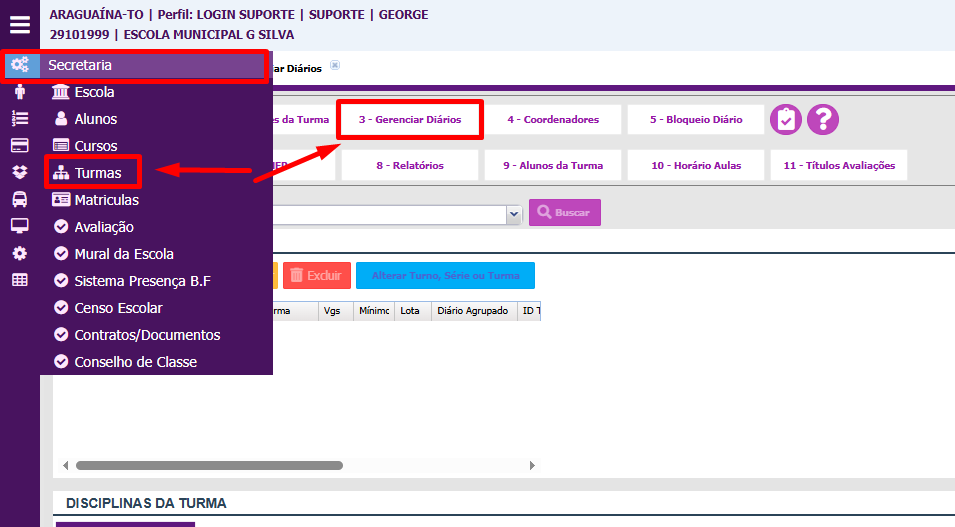Open the round clipboard check icon
The image size is (955, 527).
[x=787, y=119]
